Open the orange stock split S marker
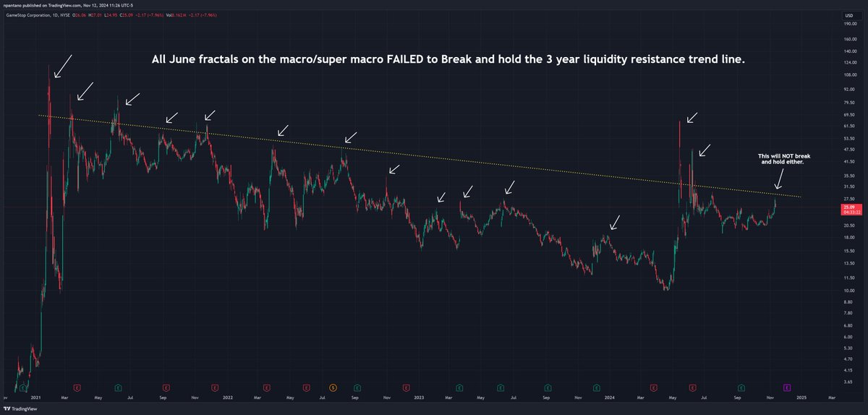The width and height of the screenshot is (868, 415). coord(333,388)
